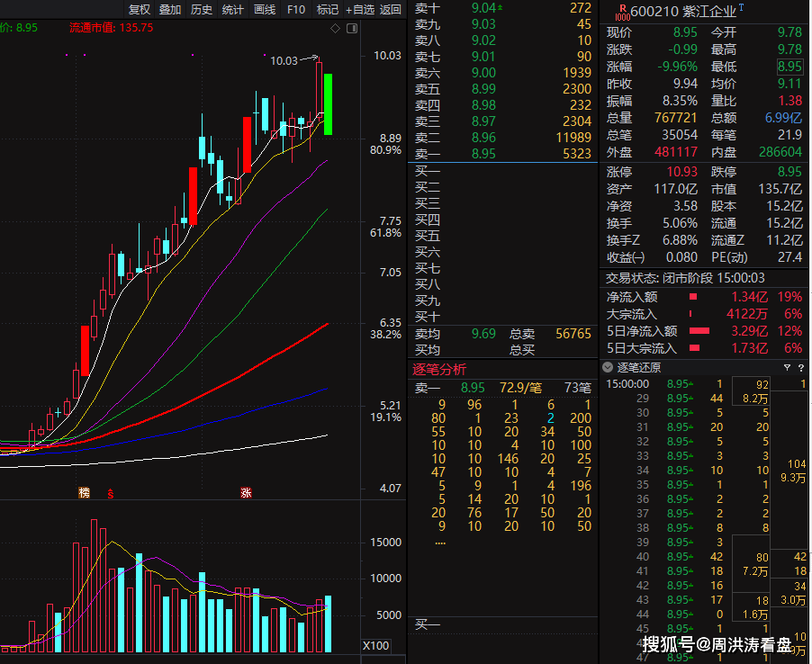Click the 返回 button
This screenshot has width=812, height=664.
[x=391, y=10]
